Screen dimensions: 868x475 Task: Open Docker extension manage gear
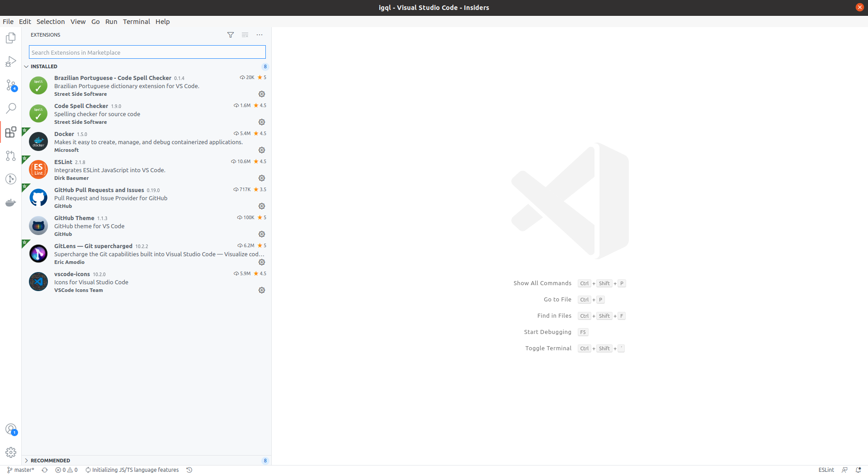point(262,150)
